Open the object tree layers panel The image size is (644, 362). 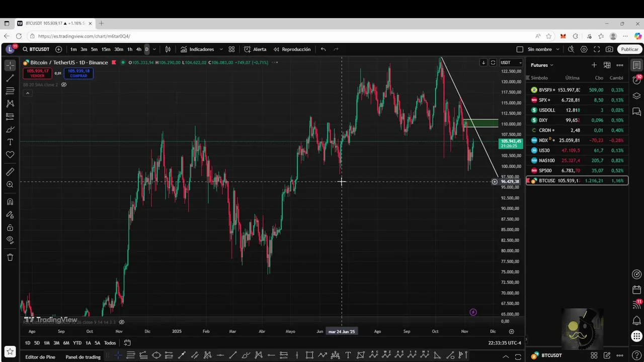coord(636,96)
